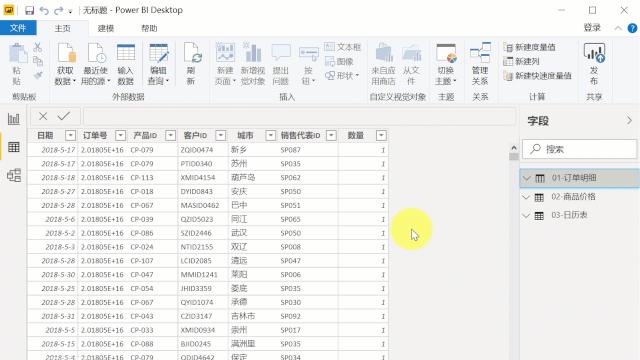Select the 03-日历表 table entry
The height and width of the screenshot is (360, 640).
569,215
